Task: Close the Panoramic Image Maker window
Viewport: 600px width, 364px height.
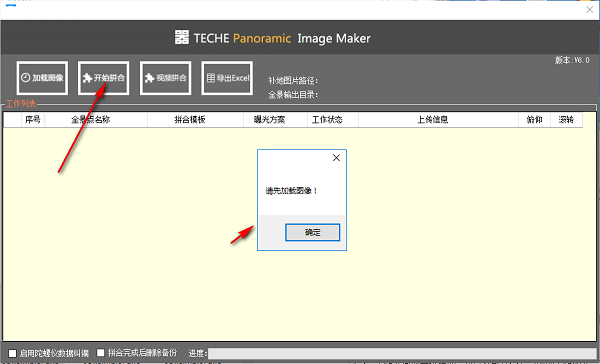Action: tap(589, 10)
